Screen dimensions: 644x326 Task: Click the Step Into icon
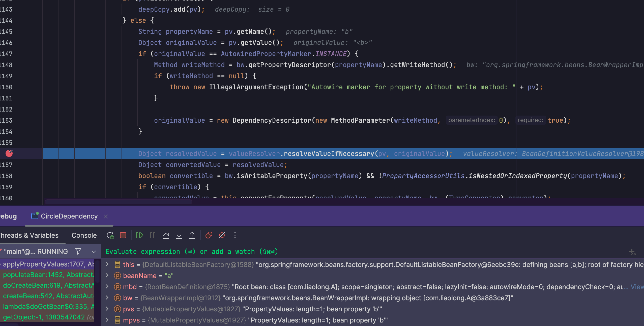click(179, 235)
